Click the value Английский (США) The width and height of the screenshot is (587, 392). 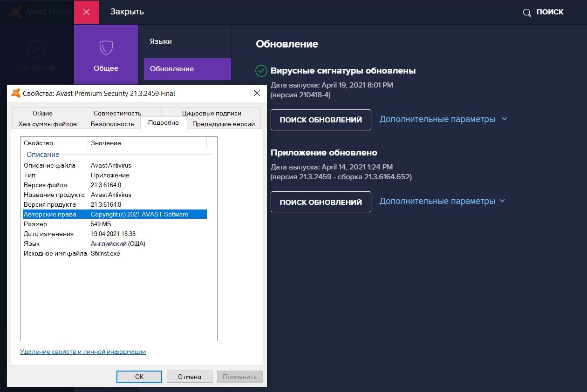(x=118, y=243)
